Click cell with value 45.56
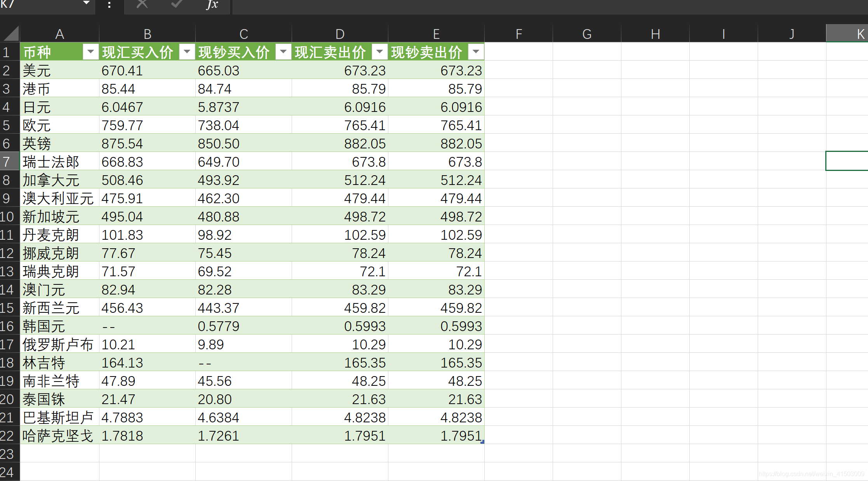The height and width of the screenshot is (481, 868). (x=244, y=380)
